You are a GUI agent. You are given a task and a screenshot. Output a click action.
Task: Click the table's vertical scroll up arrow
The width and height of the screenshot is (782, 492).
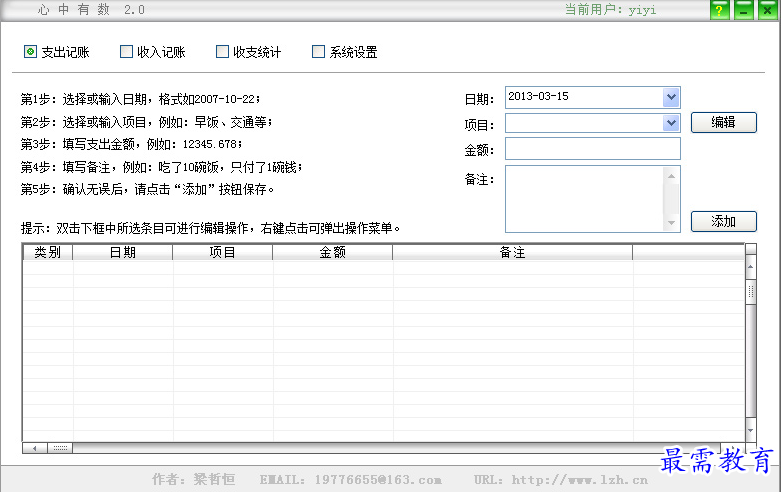pos(751,267)
